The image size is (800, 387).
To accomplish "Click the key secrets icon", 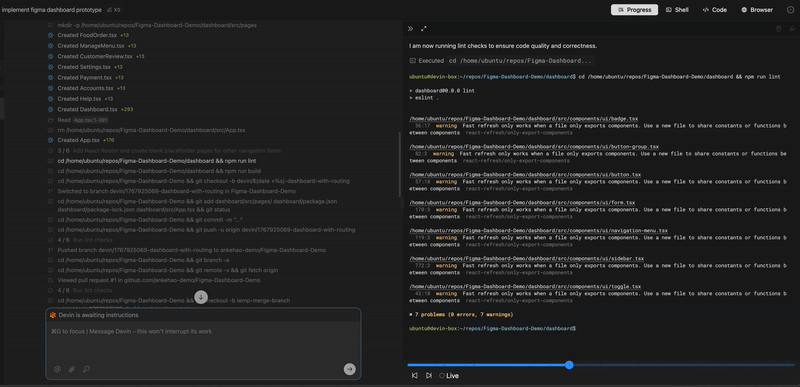I will point(86,369).
